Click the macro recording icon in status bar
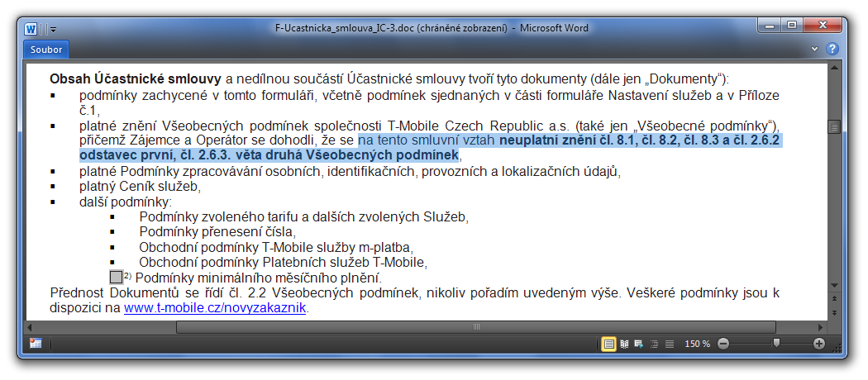 (x=36, y=344)
